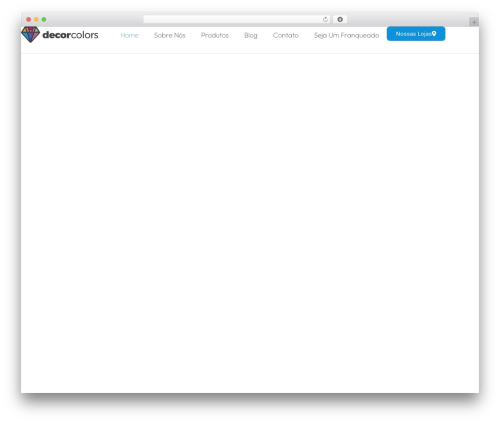Click the red close window button
Image resolution: width=500 pixels, height=423 pixels.
[x=29, y=19]
